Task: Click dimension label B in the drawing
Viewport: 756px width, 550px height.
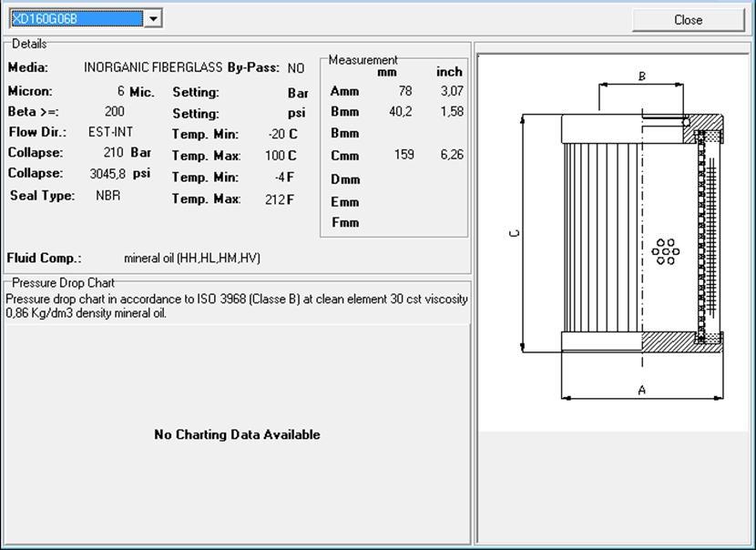Action: 641,76
